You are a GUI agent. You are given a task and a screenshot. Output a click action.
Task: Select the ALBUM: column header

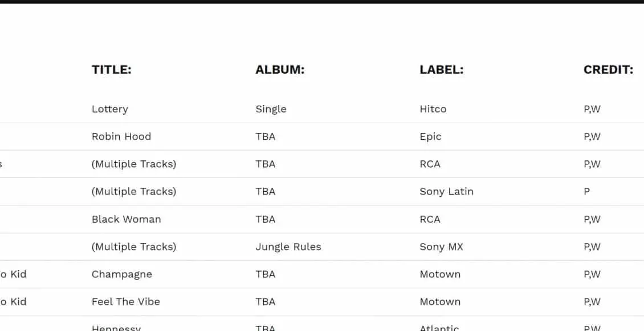[280, 70]
